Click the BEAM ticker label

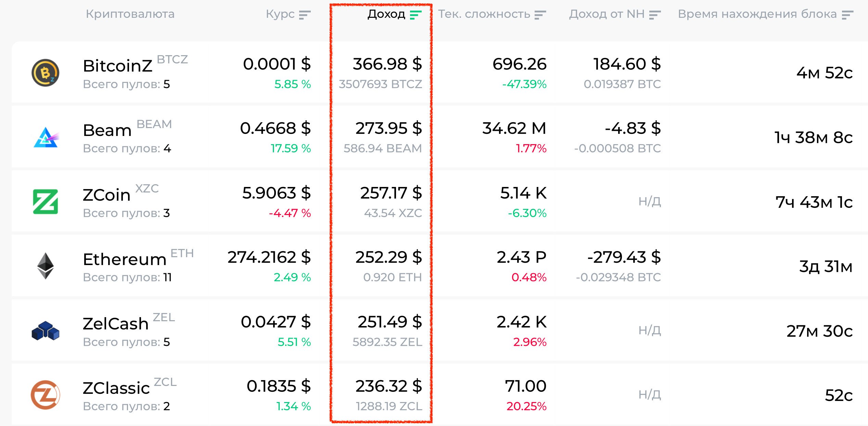pos(154,124)
